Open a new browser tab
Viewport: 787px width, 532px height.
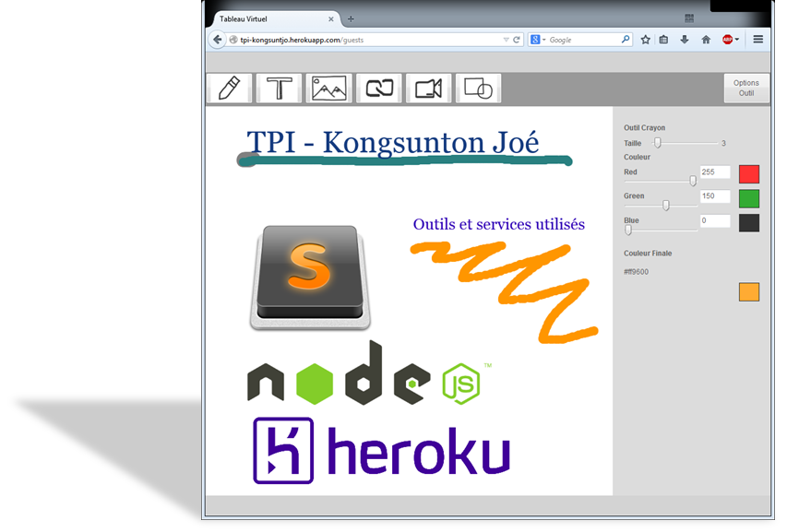(x=351, y=18)
